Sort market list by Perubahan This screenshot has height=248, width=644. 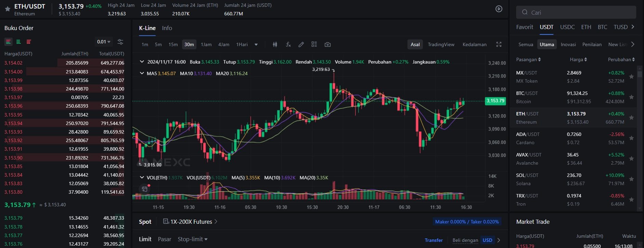pyautogui.click(x=621, y=59)
